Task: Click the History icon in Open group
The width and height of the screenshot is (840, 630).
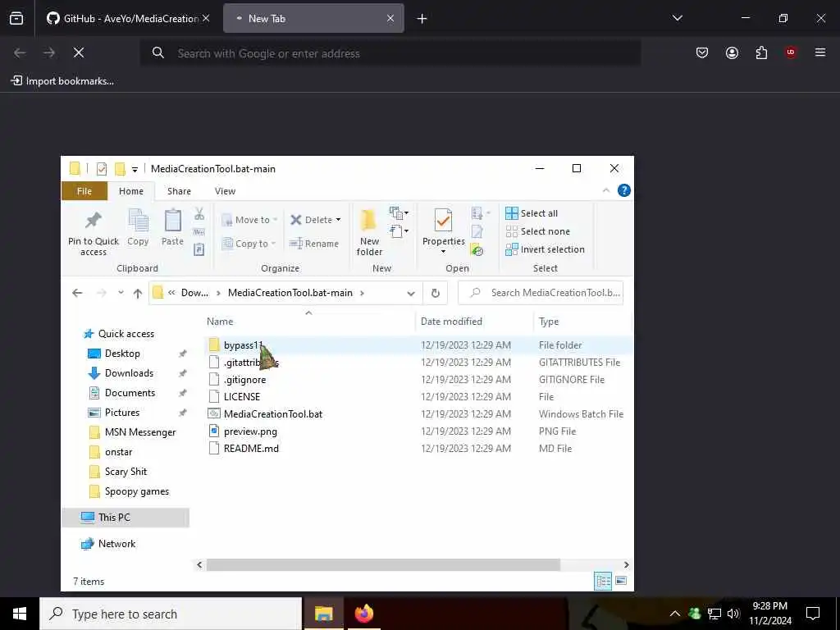Action: pyautogui.click(x=477, y=249)
